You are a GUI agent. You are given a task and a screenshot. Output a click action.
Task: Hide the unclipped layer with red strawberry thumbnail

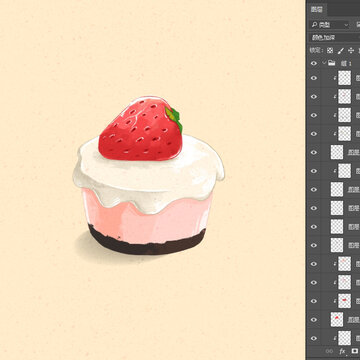314,319
